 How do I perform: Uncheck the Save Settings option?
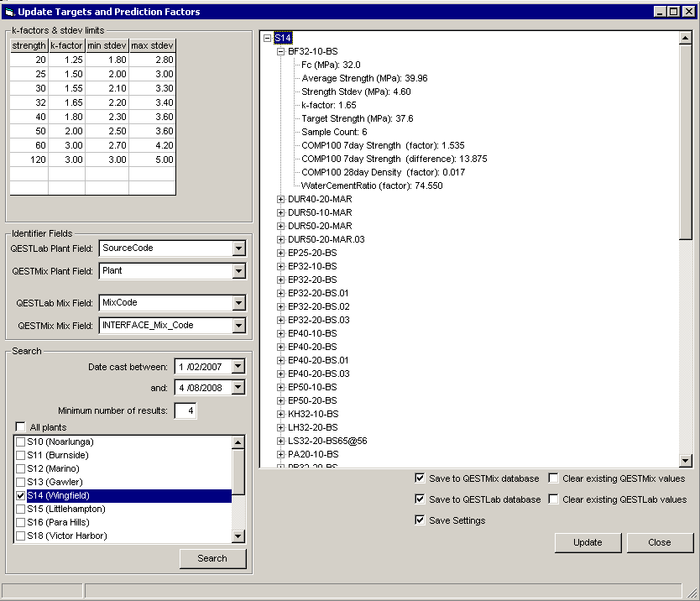420,520
